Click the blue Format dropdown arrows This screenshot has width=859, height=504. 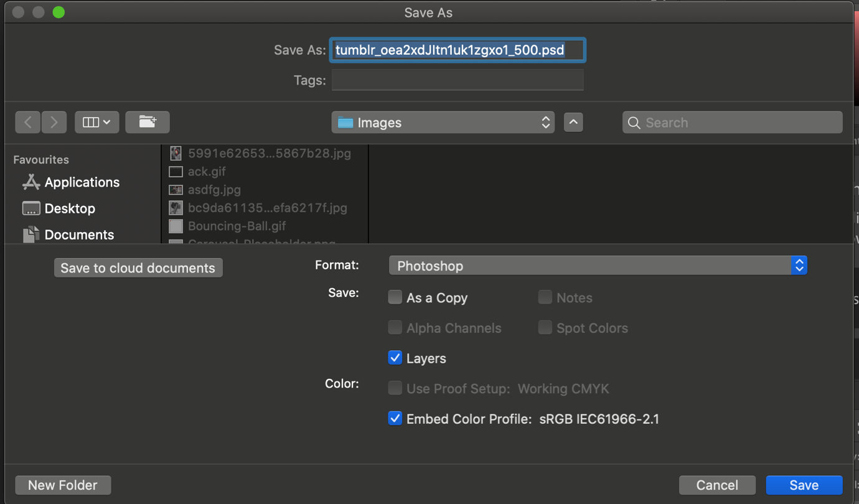(x=799, y=266)
